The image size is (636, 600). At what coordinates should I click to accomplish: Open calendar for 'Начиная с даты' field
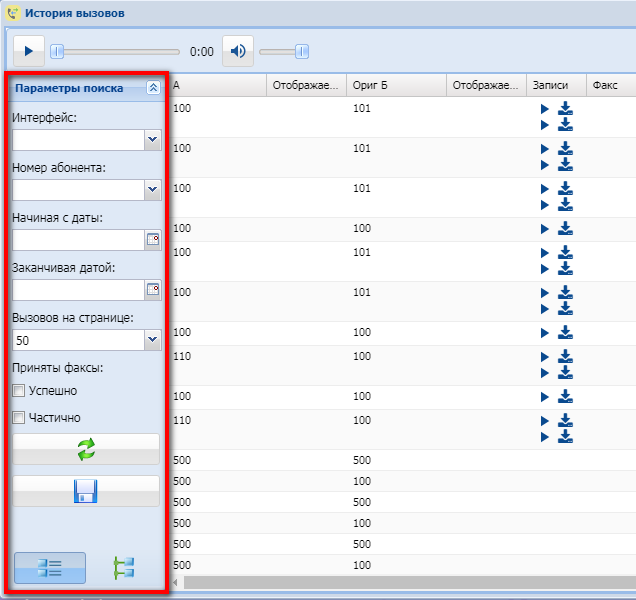[x=153, y=240]
